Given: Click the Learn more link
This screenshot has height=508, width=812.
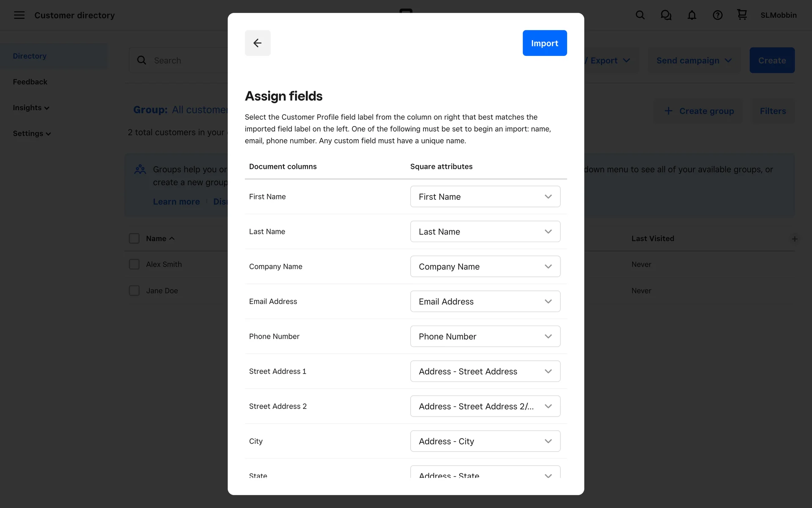Looking at the screenshot, I should pos(176,202).
